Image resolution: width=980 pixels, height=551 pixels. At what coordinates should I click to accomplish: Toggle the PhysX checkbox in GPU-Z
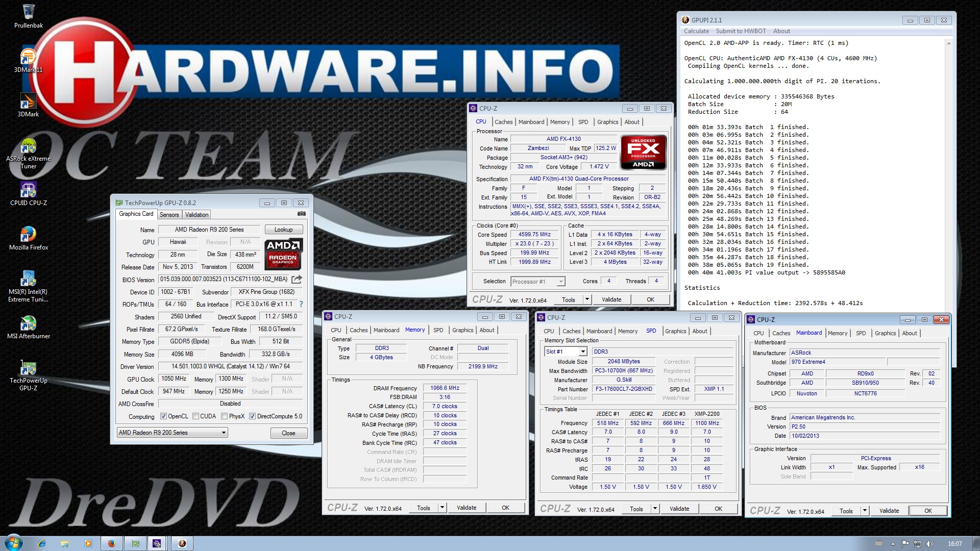225,416
